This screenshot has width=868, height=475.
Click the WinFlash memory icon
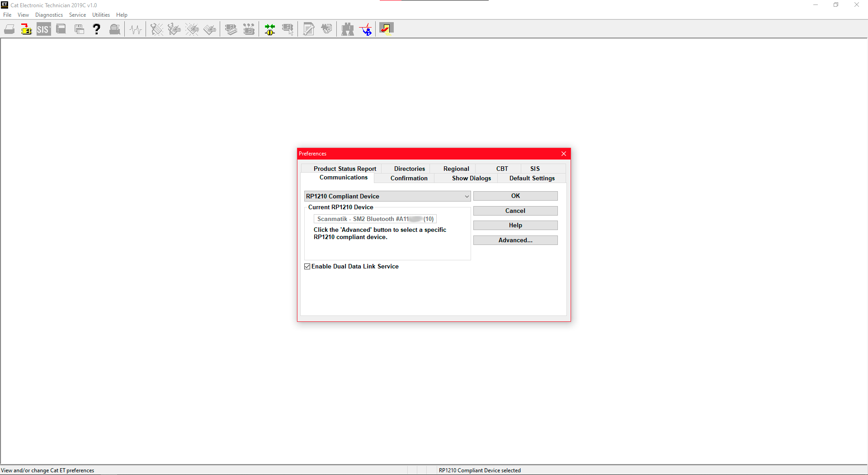pyautogui.click(x=326, y=29)
